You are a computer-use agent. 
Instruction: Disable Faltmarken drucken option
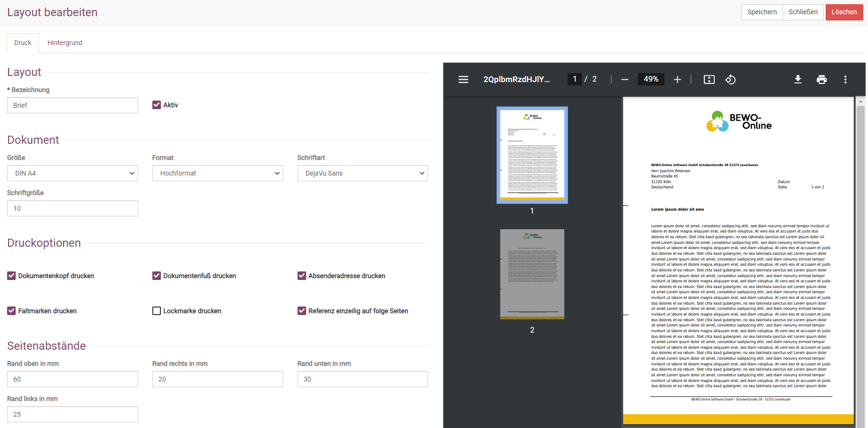pos(11,311)
